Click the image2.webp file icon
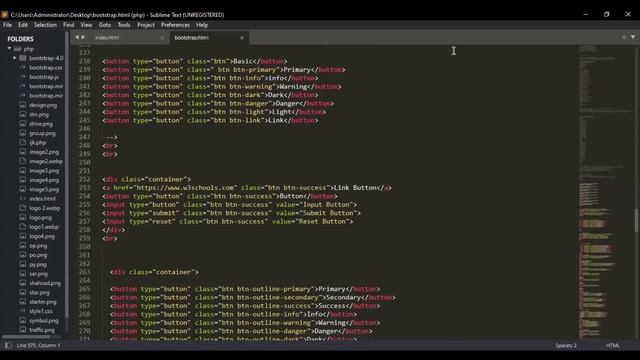640x360 pixels. (x=23, y=161)
